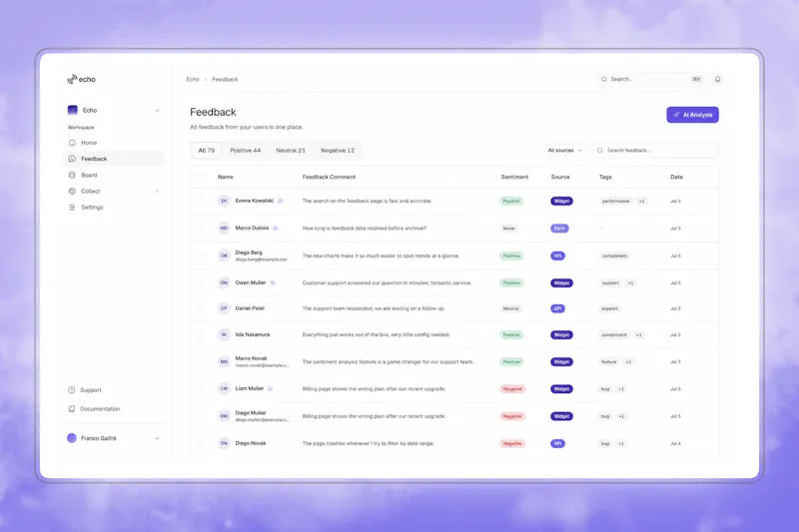Click the MN avatar for Marco Novak
The image size is (799, 532).
pos(224,361)
